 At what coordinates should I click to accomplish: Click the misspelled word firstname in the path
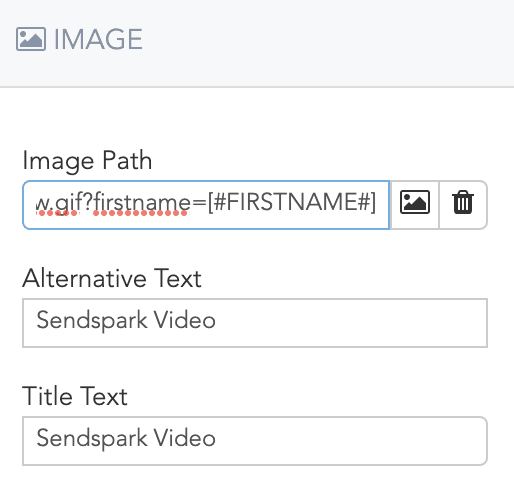(x=141, y=203)
